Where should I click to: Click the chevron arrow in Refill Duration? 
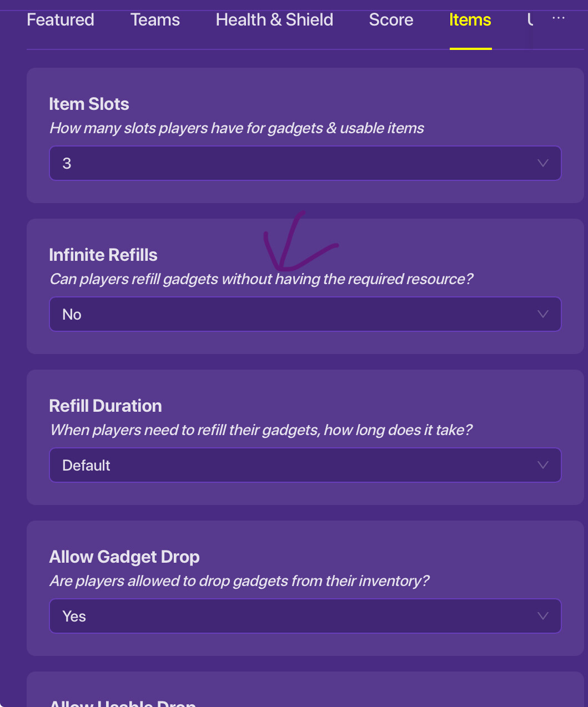click(x=543, y=465)
